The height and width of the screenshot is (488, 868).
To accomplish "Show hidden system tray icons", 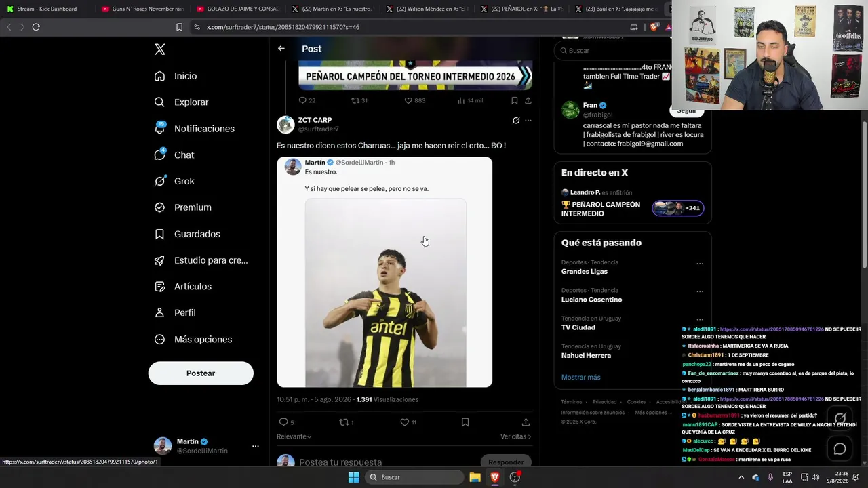I will [741, 477].
